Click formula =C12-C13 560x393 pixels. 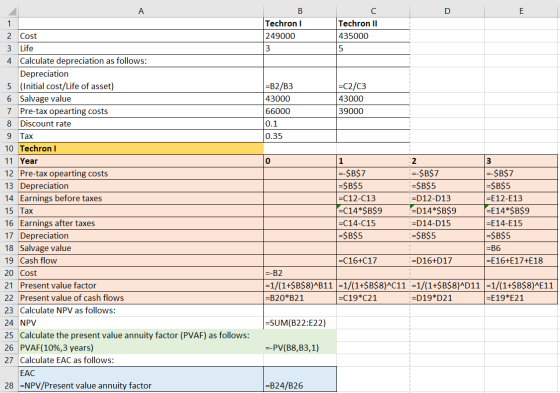point(373,198)
